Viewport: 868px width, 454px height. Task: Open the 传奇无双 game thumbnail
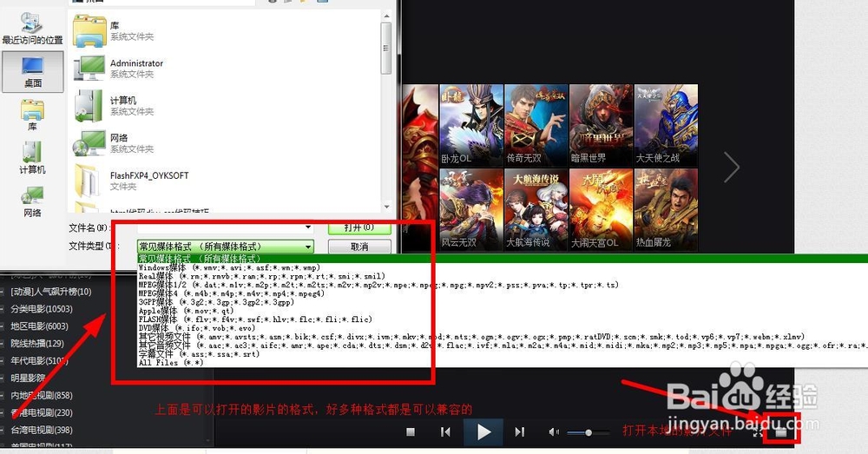[x=536, y=125]
